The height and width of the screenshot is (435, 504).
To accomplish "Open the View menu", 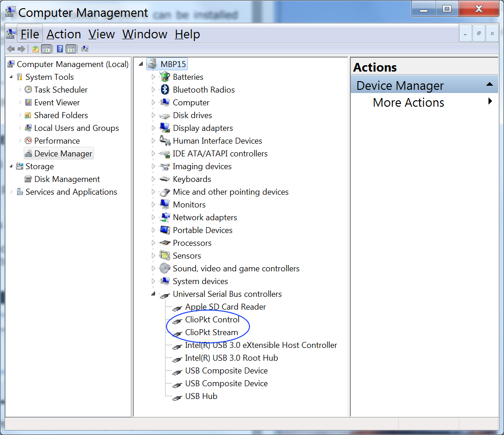I will pyautogui.click(x=102, y=34).
